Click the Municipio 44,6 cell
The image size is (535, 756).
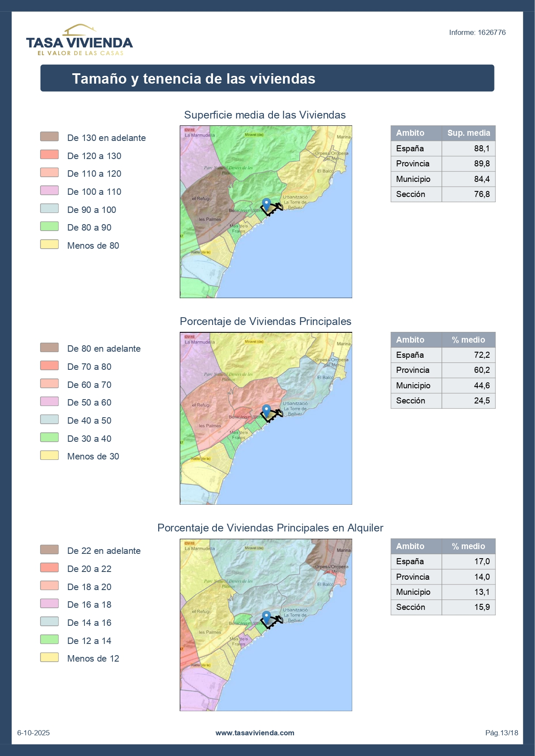point(468,386)
